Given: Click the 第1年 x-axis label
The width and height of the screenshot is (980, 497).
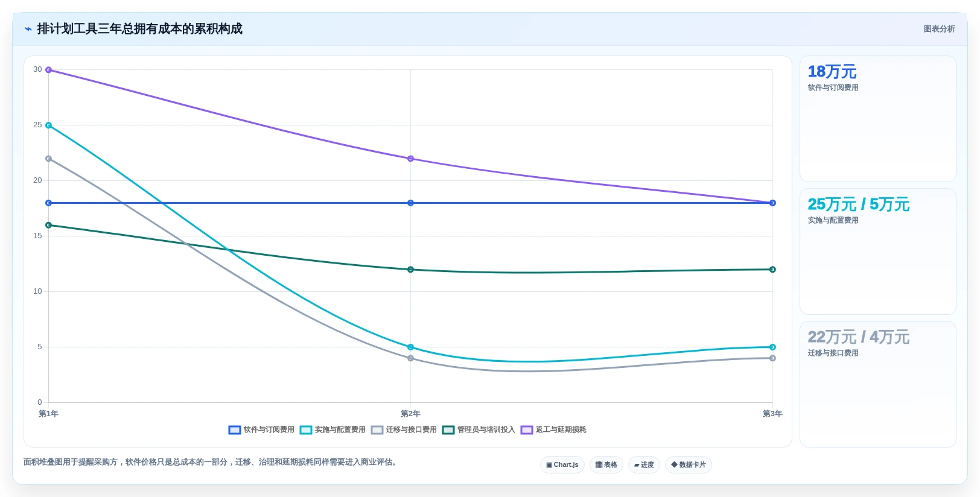Looking at the screenshot, I should [x=48, y=414].
